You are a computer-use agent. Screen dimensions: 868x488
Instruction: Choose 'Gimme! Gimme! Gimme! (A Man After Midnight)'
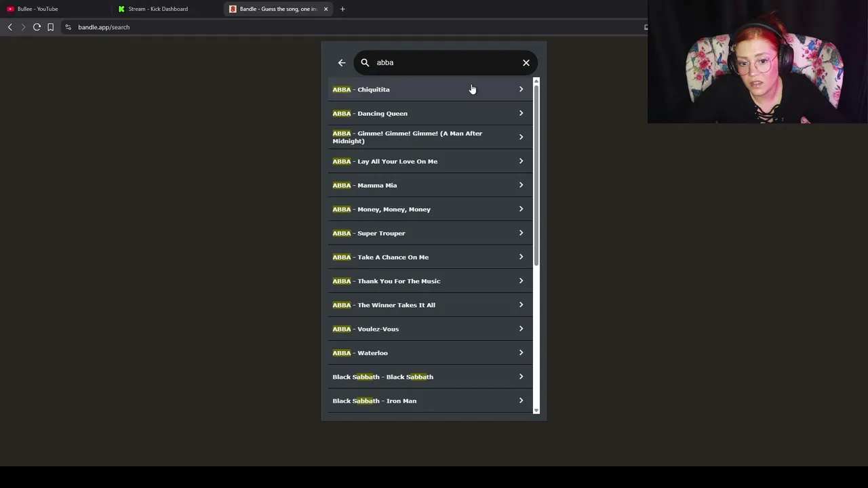[430, 137]
